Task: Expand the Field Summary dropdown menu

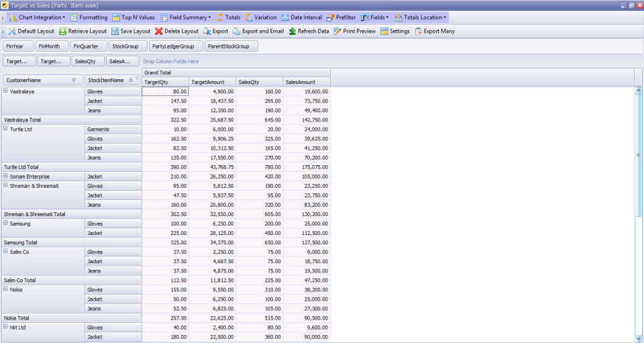Action: click(x=209, y=17)
